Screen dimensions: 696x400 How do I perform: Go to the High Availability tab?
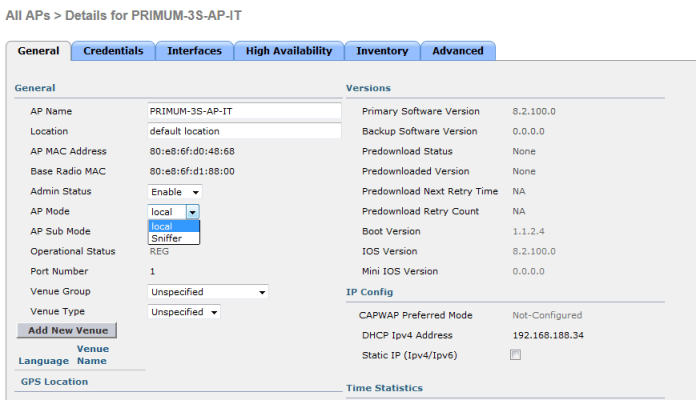pos(289,51)
